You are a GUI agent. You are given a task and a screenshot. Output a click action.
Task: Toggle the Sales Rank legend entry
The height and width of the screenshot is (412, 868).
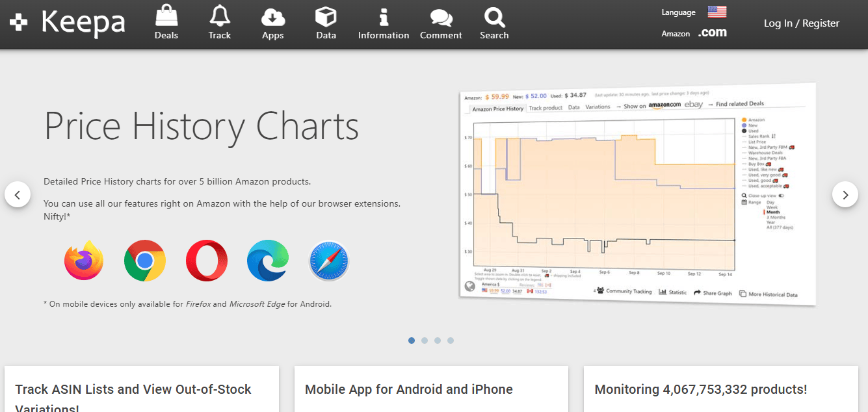pos(759,136)
